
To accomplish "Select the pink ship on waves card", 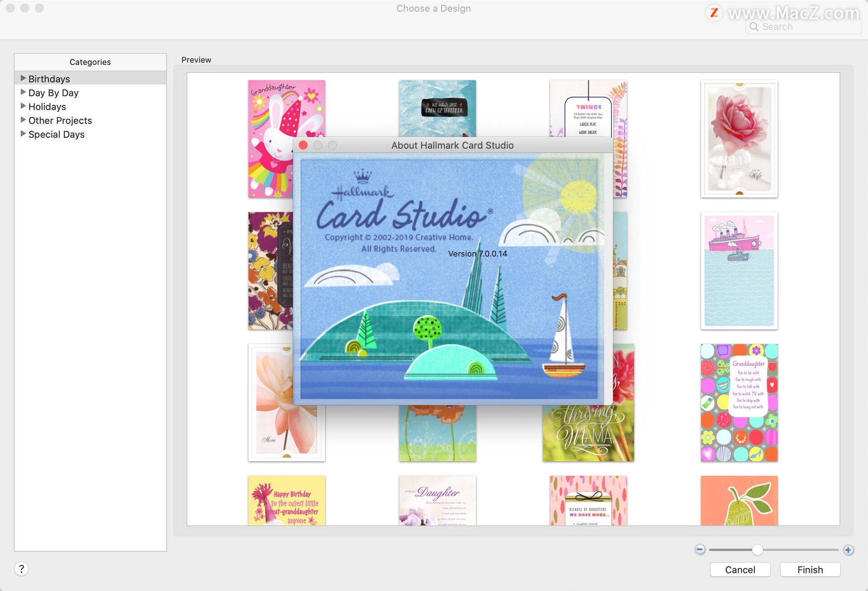I will pos(739,270).
